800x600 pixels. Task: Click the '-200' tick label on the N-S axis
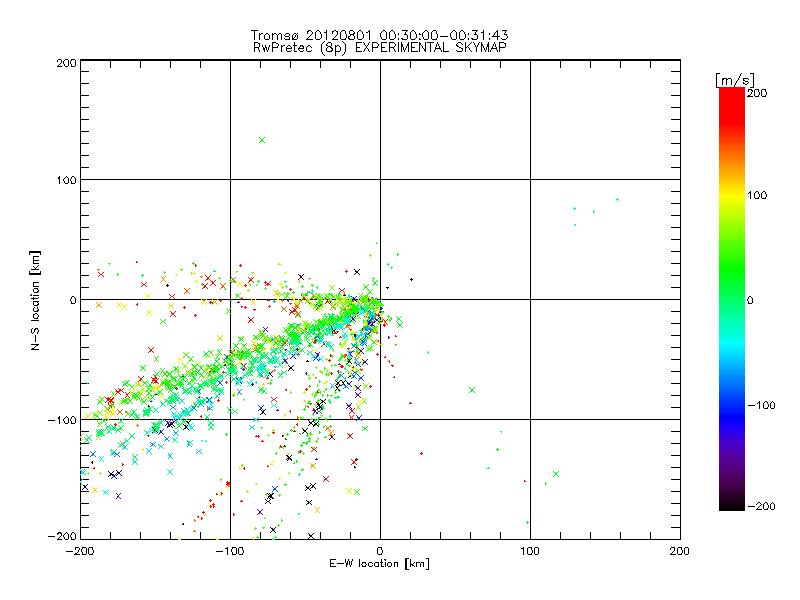(62, 536)
